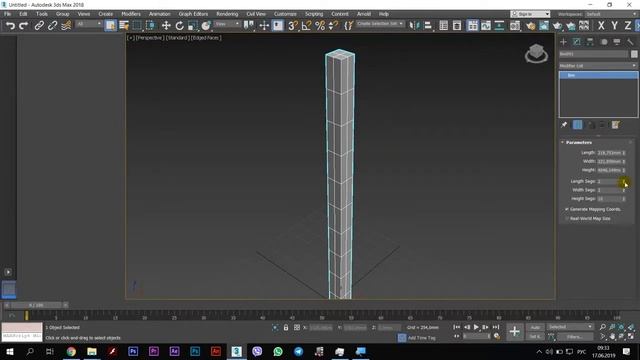Open the Schematic View icon

(499, 26)
